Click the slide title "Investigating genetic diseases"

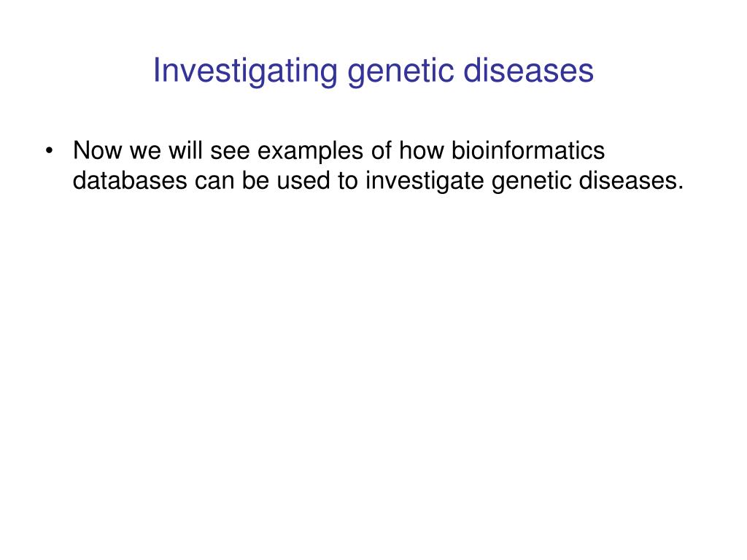pos(373,71)
